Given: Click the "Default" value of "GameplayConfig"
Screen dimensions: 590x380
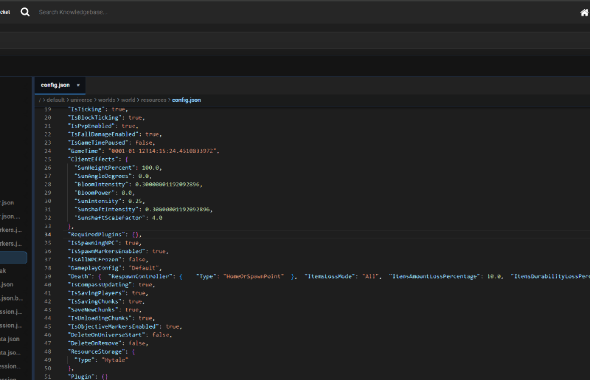Looking at the screenshot, I should [144, 268].
